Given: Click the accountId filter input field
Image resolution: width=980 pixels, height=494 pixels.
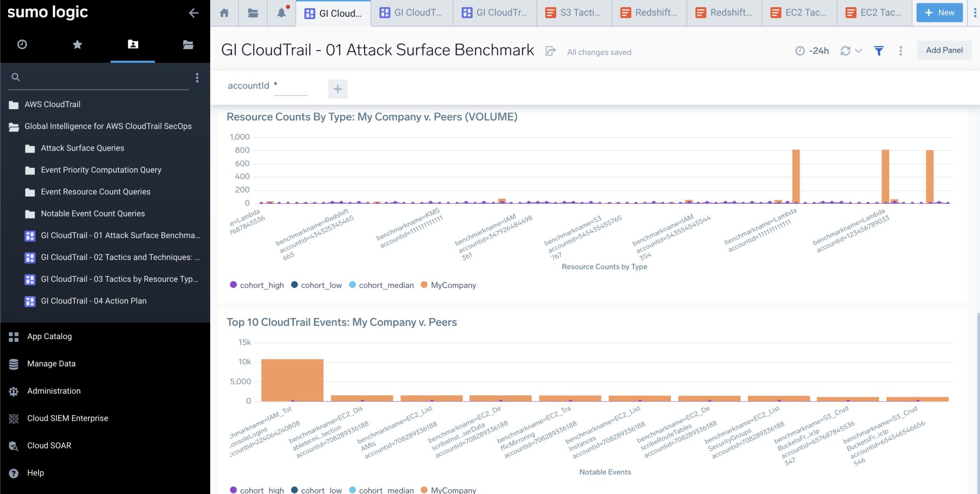Looking at the screenshot, I should click(291, 86).
